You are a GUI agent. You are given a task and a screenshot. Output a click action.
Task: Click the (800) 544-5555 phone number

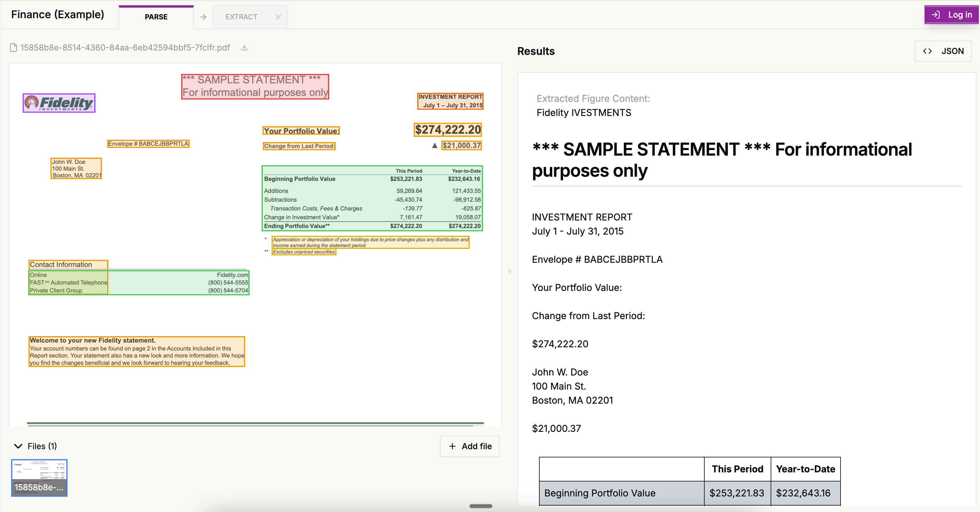point(228,283)
